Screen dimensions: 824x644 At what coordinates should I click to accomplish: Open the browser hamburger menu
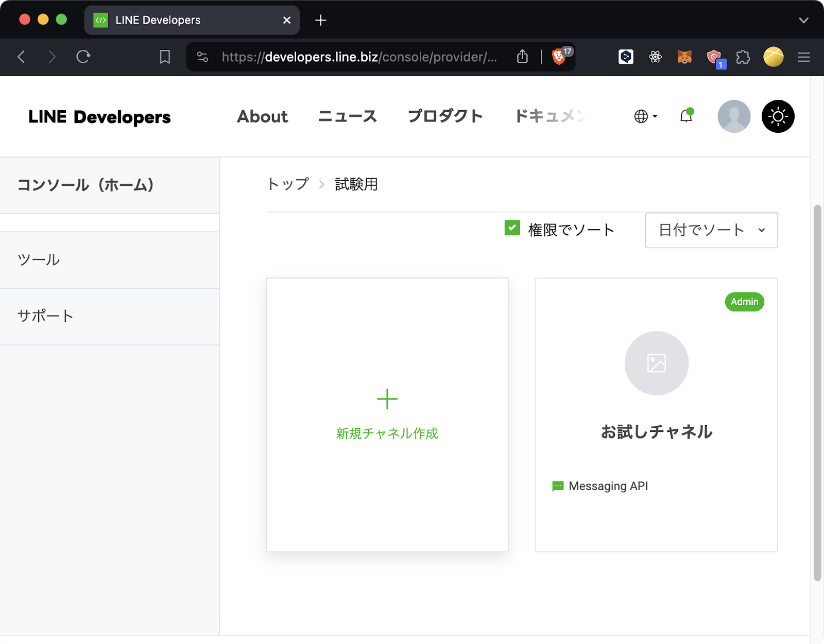click(804, 57)
